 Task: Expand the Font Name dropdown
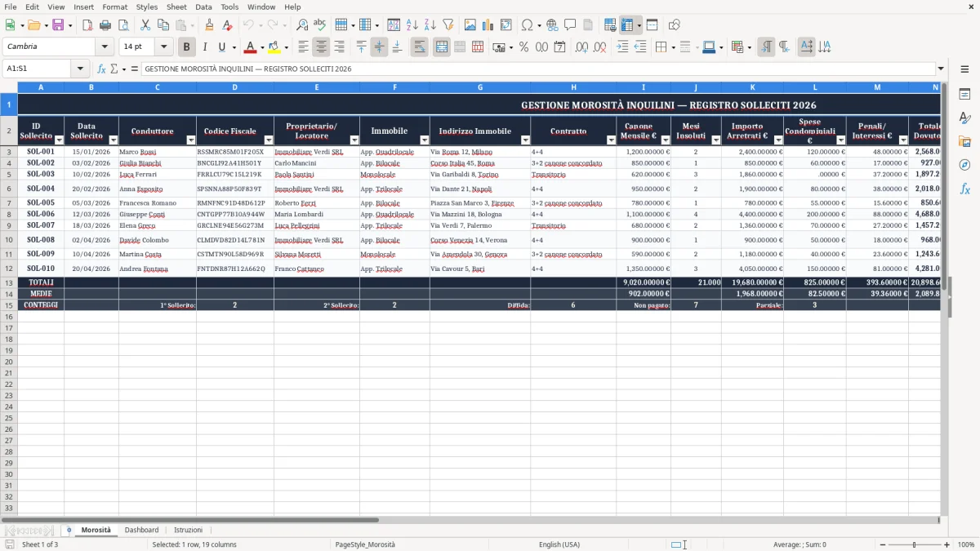click(x=105, y=47)
